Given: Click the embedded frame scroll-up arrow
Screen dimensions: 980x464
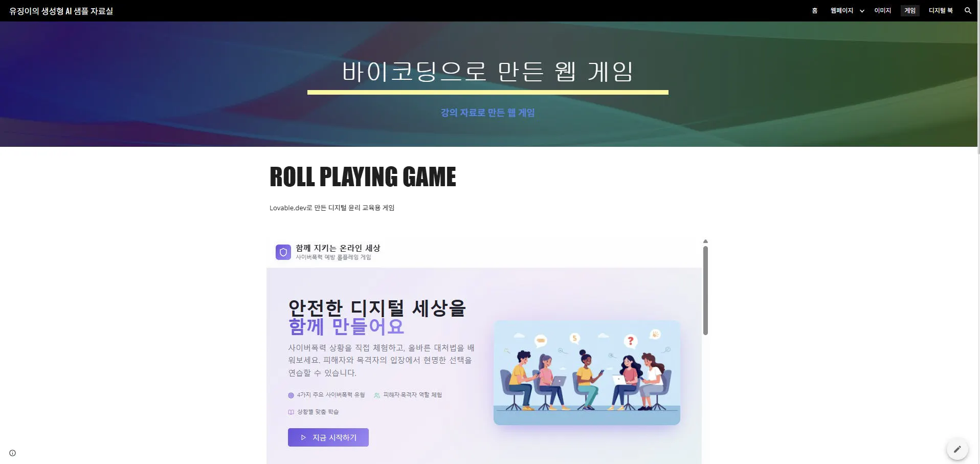Looking at the screenshot, I should pos(705,241).
